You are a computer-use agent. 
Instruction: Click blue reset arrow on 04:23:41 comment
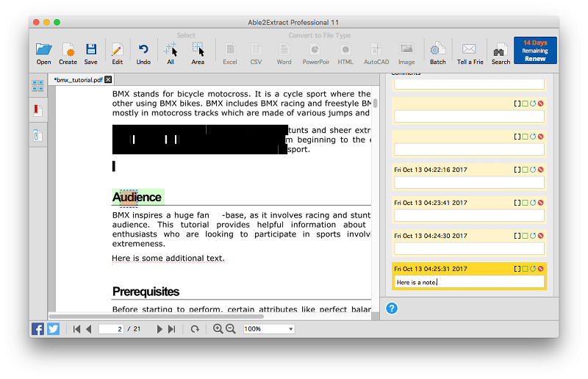click(533, 203)
